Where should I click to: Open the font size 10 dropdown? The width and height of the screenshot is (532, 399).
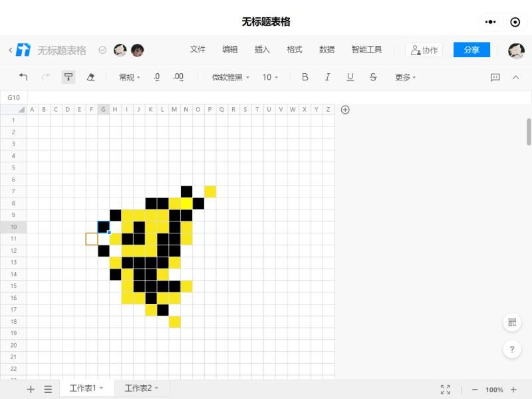[x=270, y=77]
